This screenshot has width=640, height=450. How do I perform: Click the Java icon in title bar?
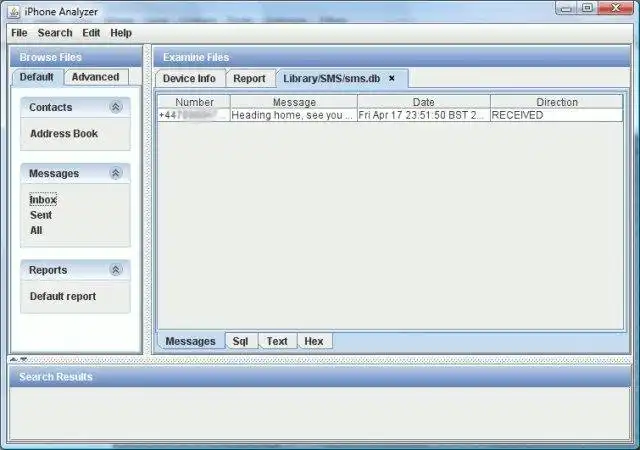click(x=13, y=12)
